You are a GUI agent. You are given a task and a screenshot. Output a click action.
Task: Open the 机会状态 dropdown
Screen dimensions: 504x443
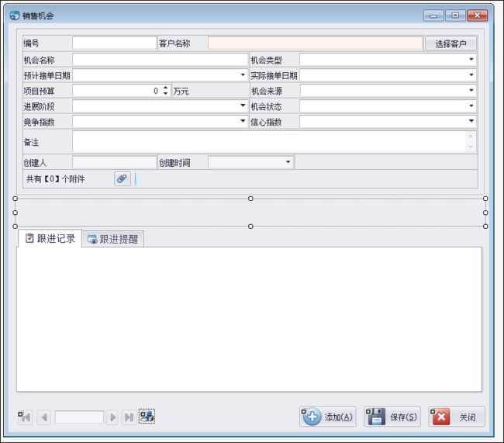pos(471,106)
